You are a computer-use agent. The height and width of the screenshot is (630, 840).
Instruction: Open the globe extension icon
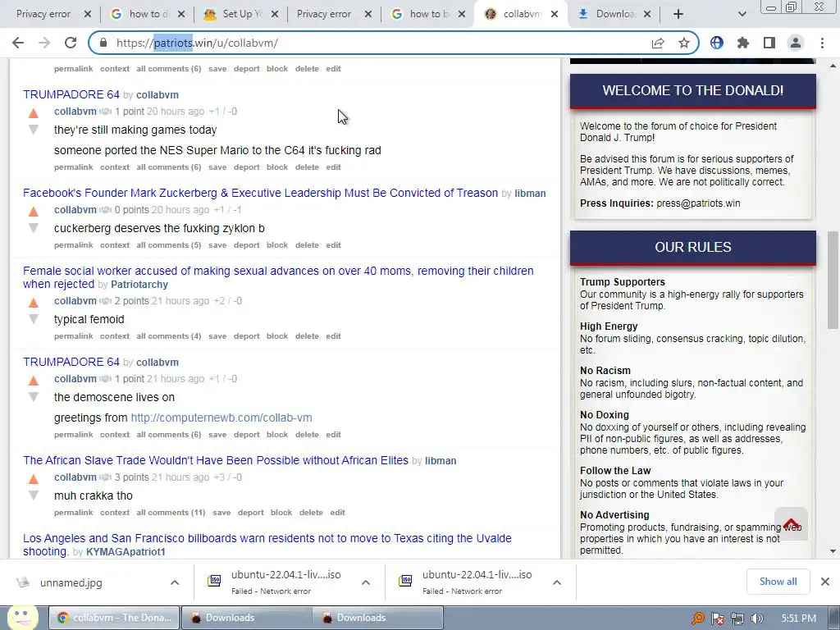pyautogui.click(x=717, y=43)
